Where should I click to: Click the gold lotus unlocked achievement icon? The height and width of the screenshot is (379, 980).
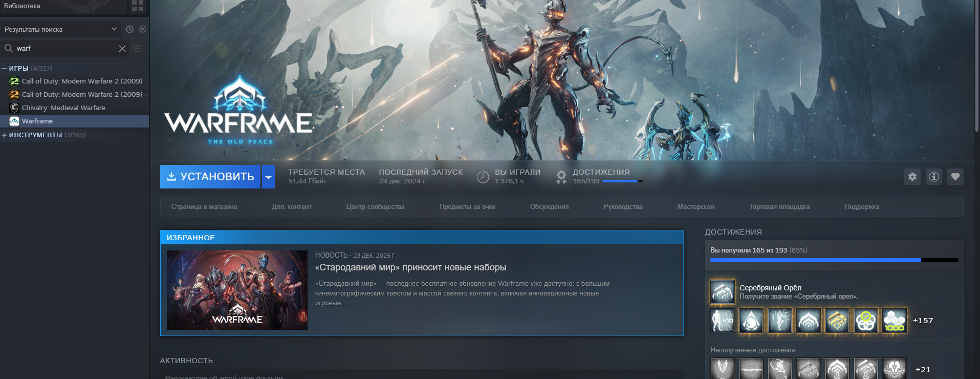coord(837,321)
